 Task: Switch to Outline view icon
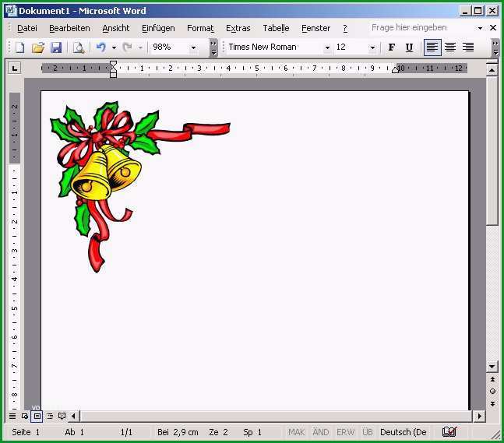[50, 417]
